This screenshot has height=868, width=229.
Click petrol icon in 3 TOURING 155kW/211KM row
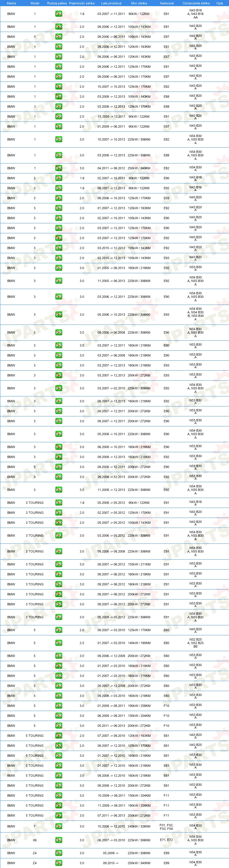click(x=59, y=564)
